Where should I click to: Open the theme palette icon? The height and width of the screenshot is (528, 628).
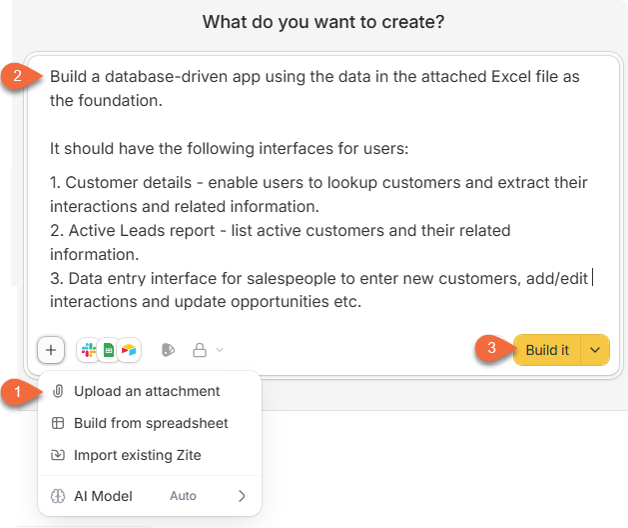coord(168,350)
